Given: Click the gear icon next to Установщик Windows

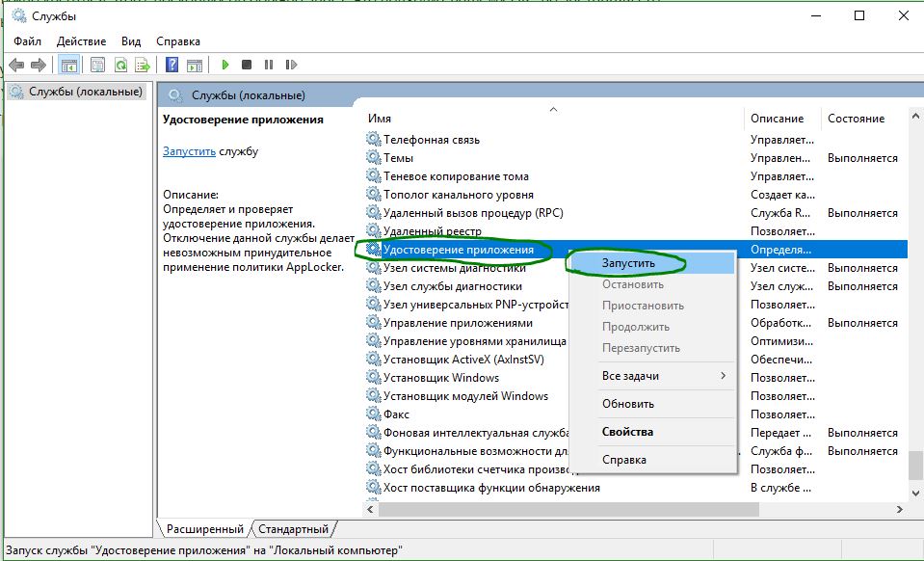Looking at the screenshot, I should pyautogui.click(x=373, y=377).
